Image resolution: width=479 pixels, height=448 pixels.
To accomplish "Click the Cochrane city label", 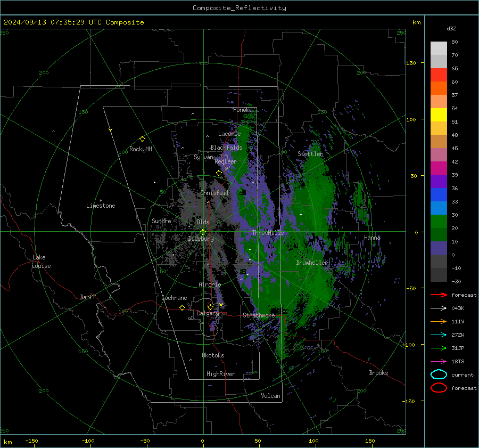I will point(174,298).
